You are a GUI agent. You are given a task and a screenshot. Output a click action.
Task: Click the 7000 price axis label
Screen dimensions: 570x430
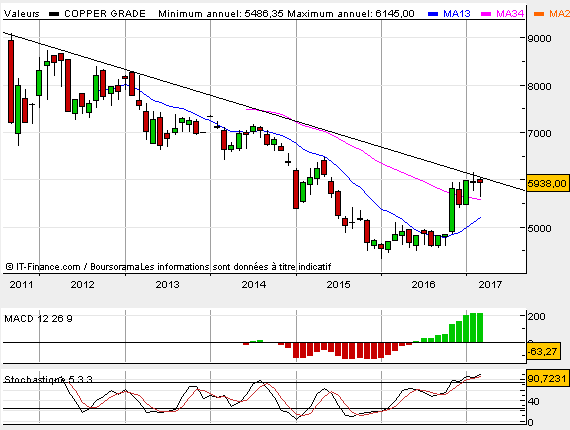coord(539,133)
